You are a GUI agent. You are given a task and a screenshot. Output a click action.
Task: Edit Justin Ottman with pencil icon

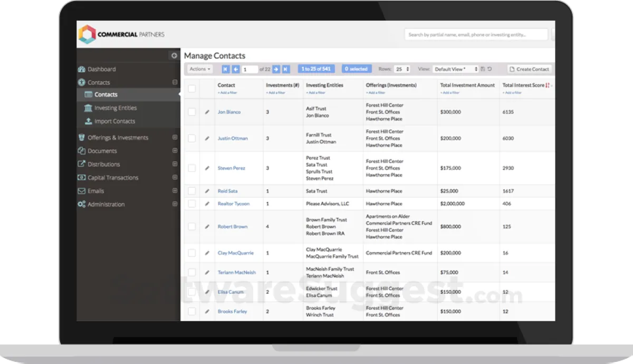click(207, 138)
